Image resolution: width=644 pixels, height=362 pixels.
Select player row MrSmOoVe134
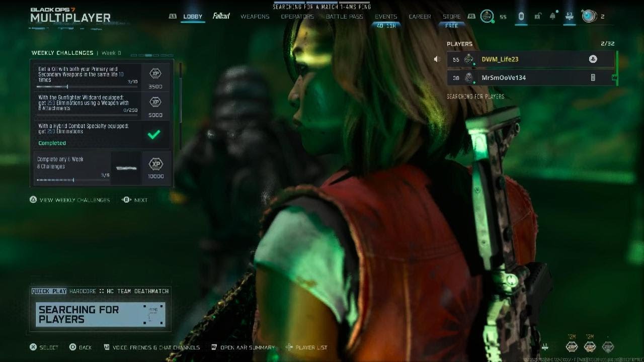tap(531, 78)
